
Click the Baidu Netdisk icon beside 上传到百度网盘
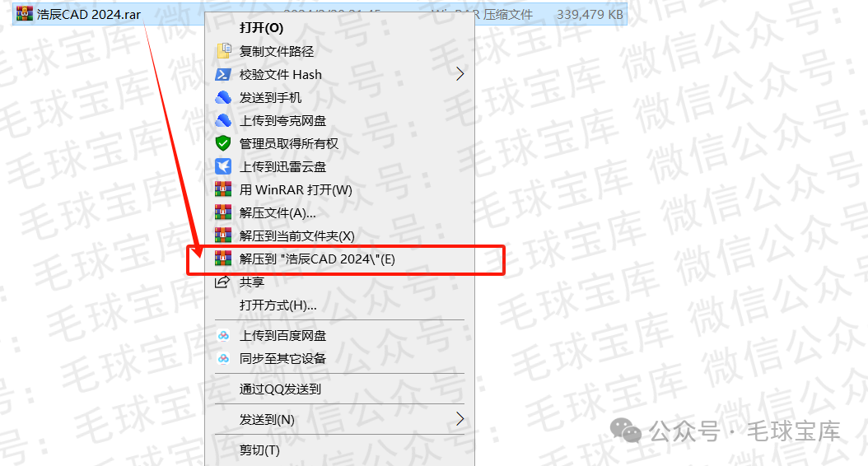click(x=223, y=335)
